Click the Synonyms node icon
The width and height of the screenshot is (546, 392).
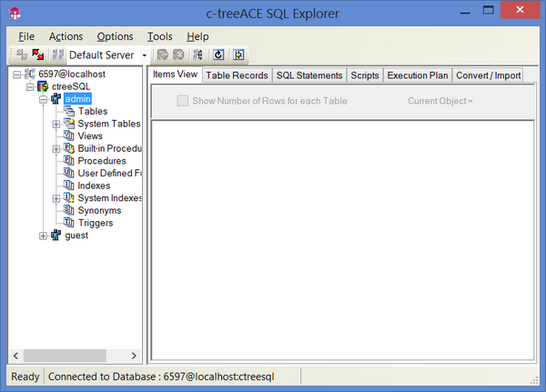click(x=69, y=210)
